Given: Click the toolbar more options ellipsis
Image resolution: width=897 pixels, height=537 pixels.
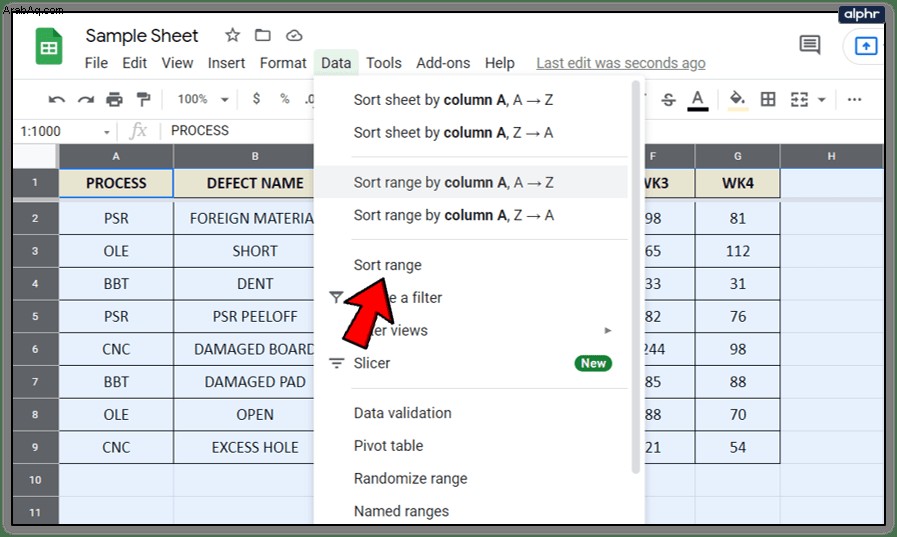Looking at the screenshot, I should coord(854,100).
